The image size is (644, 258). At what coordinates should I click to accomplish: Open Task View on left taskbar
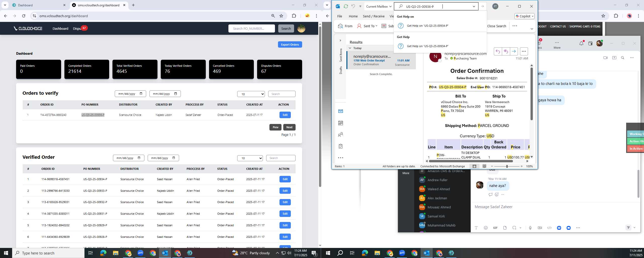pyautogui.click(x=91, y=253)
